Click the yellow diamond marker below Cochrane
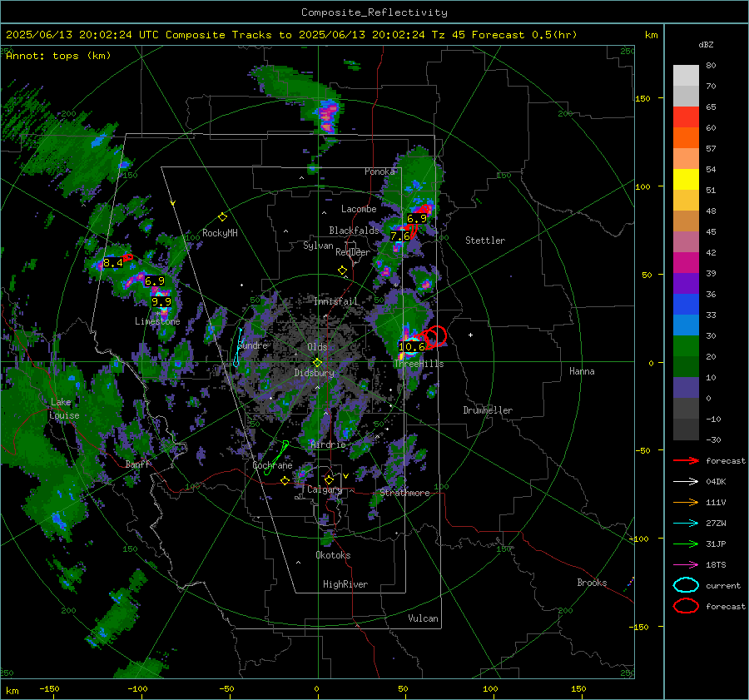 (285, 480)
